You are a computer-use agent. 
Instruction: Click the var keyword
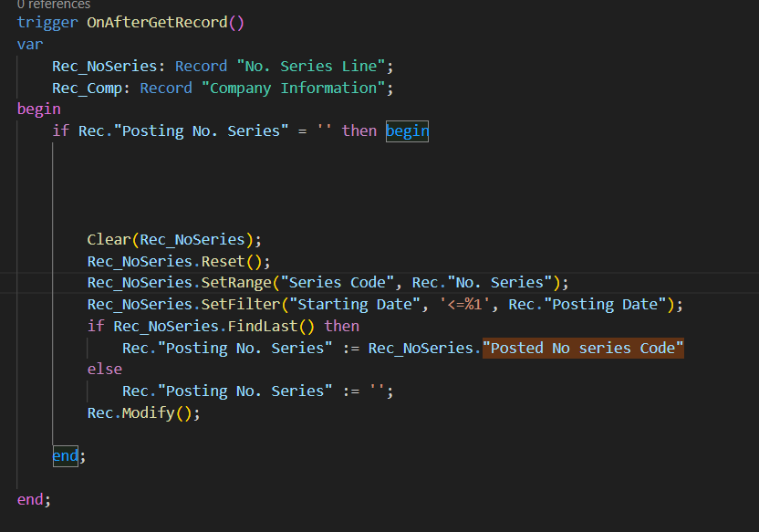point(29,44)
